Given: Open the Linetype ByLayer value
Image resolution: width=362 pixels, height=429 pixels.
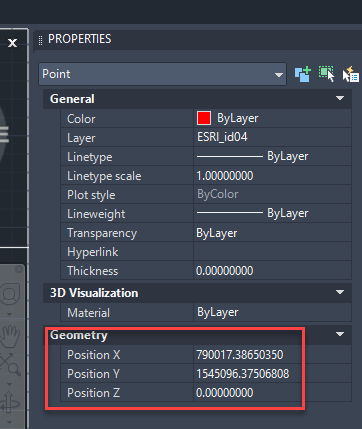Looking at the screenshot, I should 272,156.
